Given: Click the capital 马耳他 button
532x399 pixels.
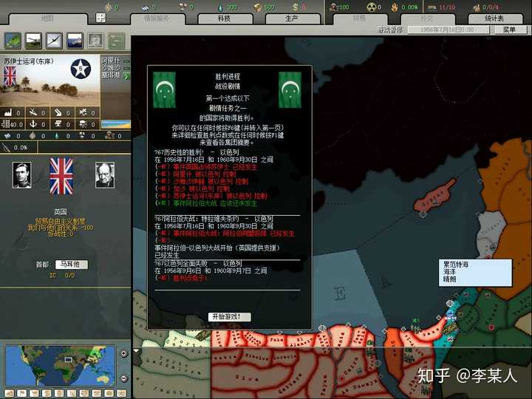Looking at the screenshot, I should tap(72, 265).
